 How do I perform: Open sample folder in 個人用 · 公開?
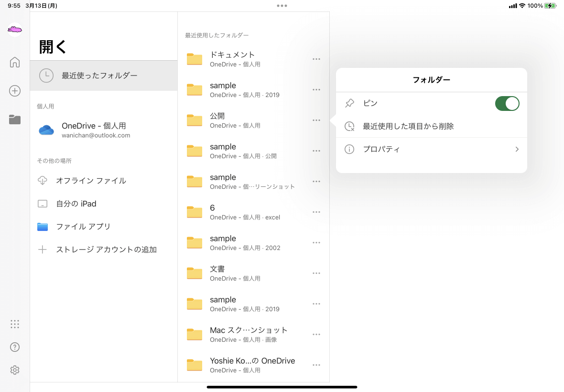pos(254,151)
